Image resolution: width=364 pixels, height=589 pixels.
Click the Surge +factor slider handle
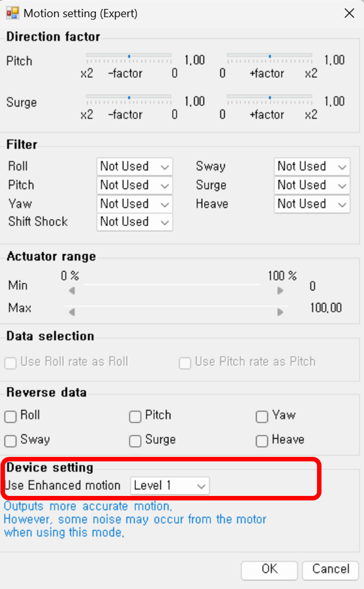pos(270,98)
